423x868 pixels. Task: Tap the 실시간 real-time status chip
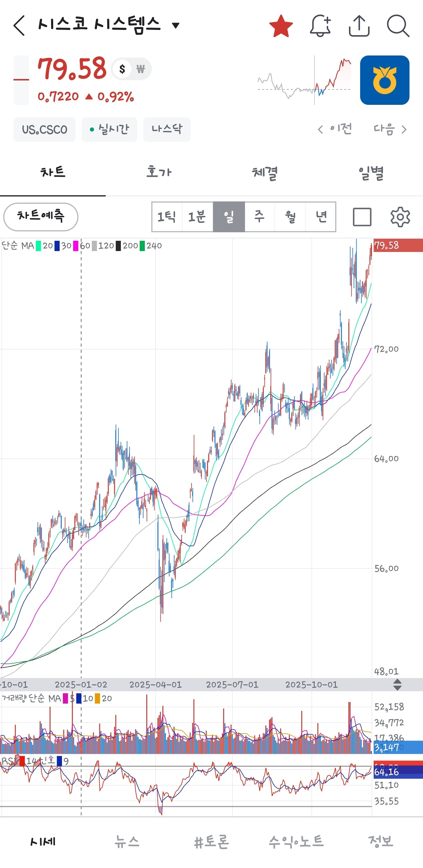109,129
